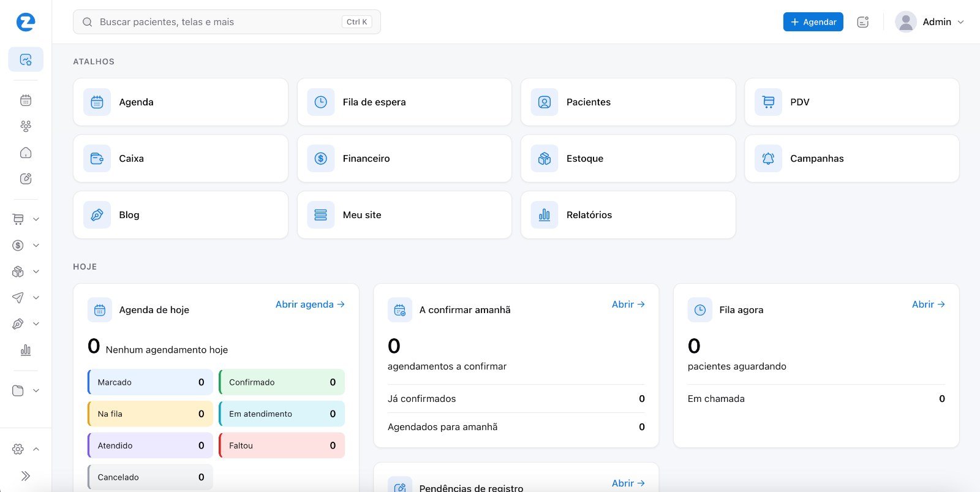Click the PDV shopping cart icon
This screenshot has height=492, width=980.
[768, 102]
